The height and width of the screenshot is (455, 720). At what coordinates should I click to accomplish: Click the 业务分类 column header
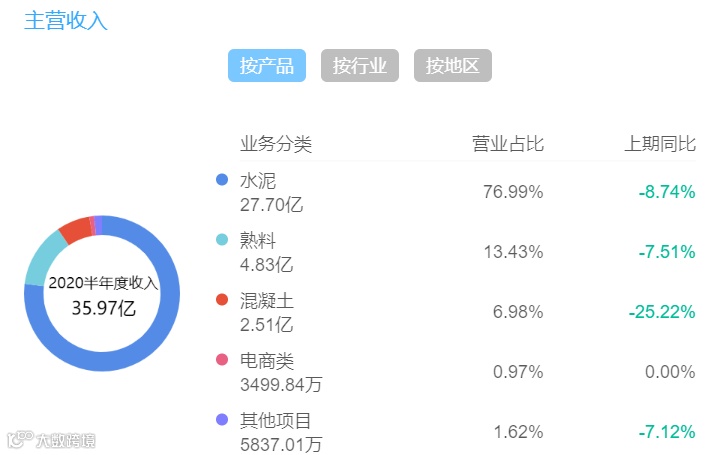pyautogui.click(x=276, y=144)
